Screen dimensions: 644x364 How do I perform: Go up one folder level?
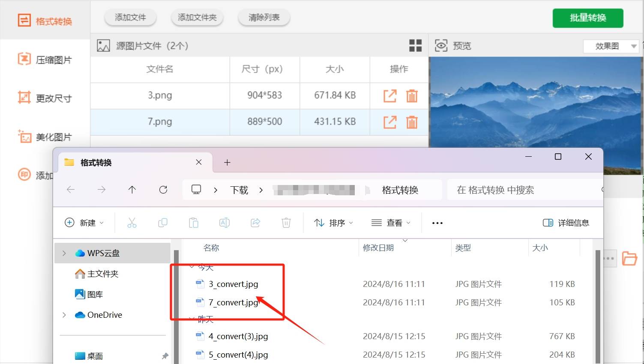[132, 190]
